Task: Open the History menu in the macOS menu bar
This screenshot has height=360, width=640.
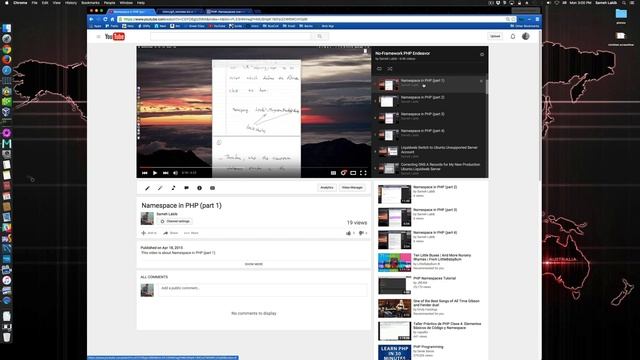Action: [x=71, y=2]
